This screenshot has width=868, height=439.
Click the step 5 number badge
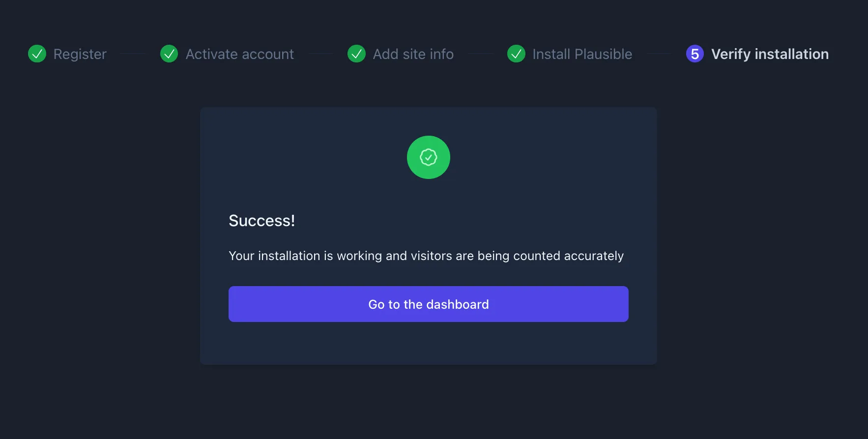[x=694, y=54]
